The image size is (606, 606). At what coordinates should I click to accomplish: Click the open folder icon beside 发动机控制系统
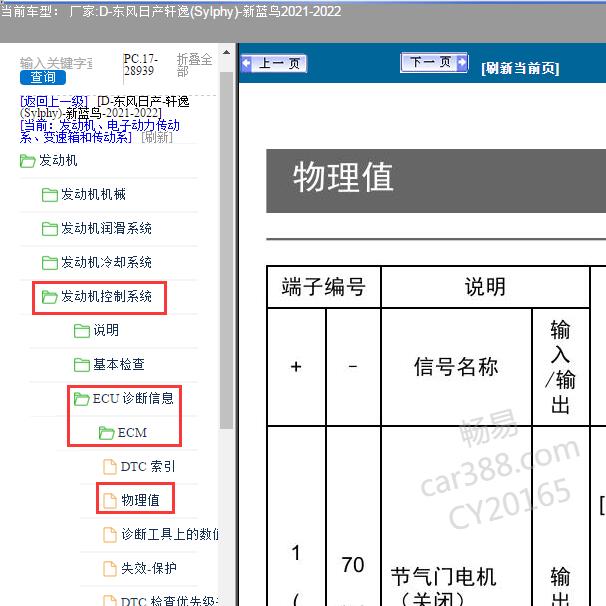49,297
